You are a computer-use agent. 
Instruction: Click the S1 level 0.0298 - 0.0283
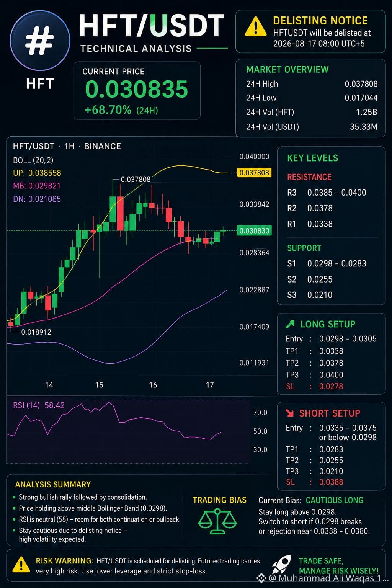pos(327,263)
